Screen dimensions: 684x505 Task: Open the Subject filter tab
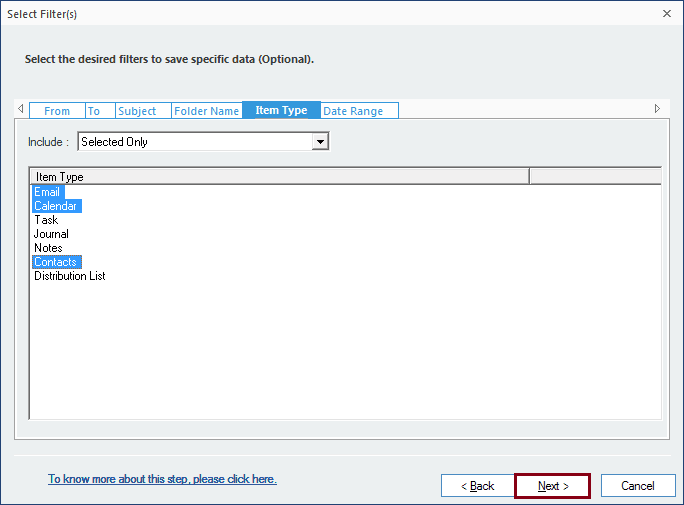[x=137, y=111]
